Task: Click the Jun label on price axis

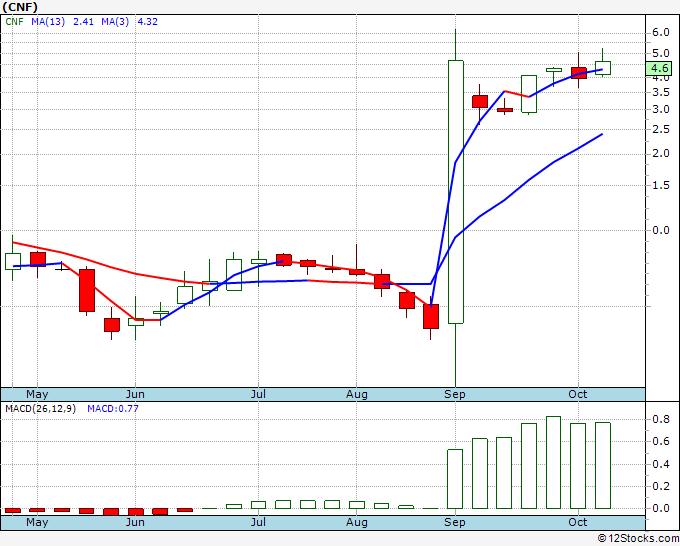Action: [x=135, y=394]
